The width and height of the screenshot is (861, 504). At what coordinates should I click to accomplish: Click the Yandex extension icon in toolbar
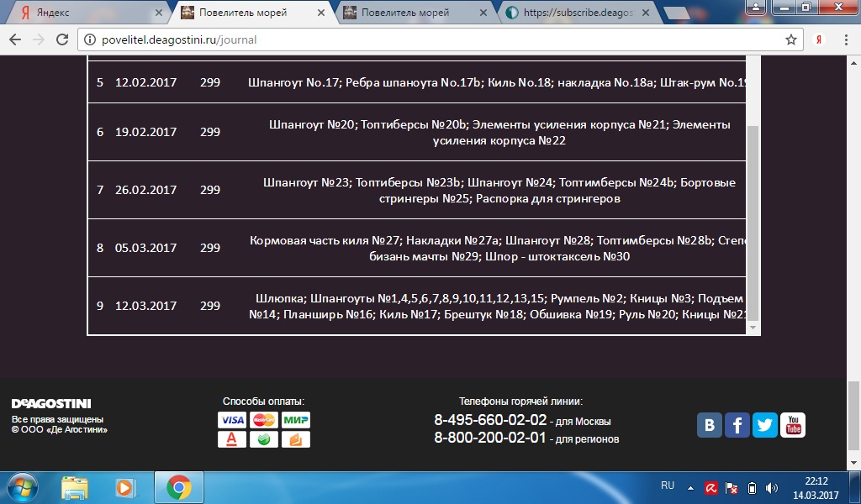[x=820, y=39]
